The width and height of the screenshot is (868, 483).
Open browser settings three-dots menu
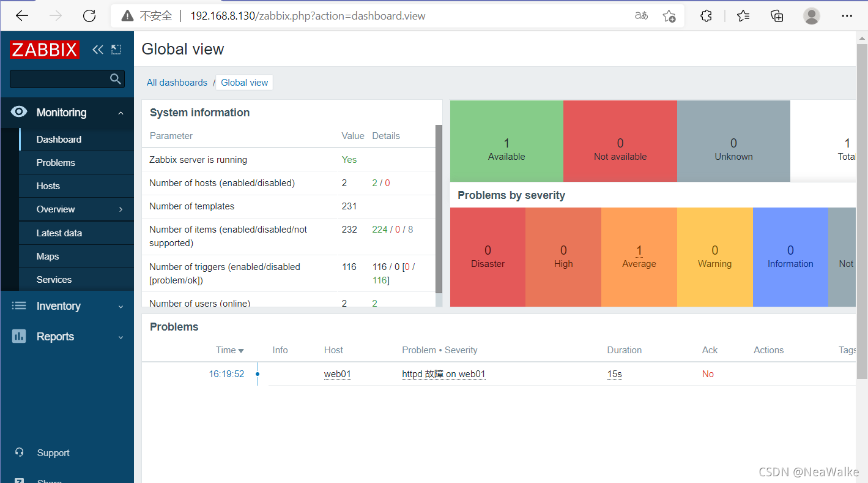(847, 16)
